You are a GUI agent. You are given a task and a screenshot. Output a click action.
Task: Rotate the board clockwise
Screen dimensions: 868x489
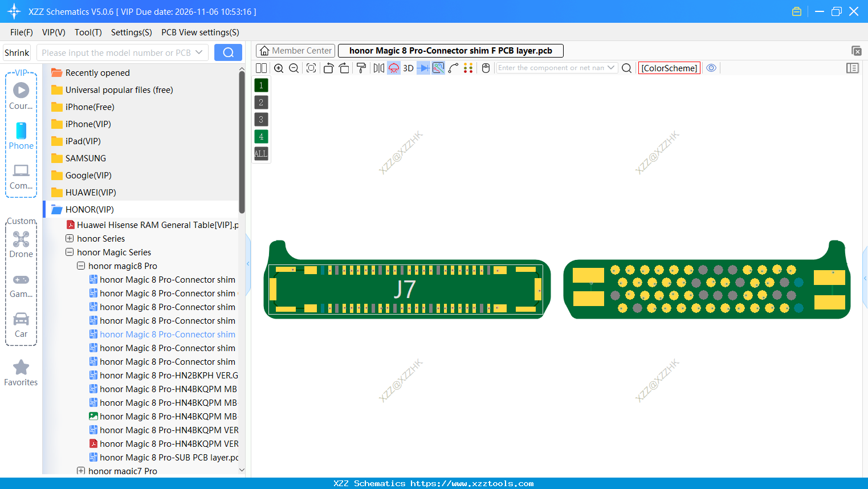pos(344,68)
